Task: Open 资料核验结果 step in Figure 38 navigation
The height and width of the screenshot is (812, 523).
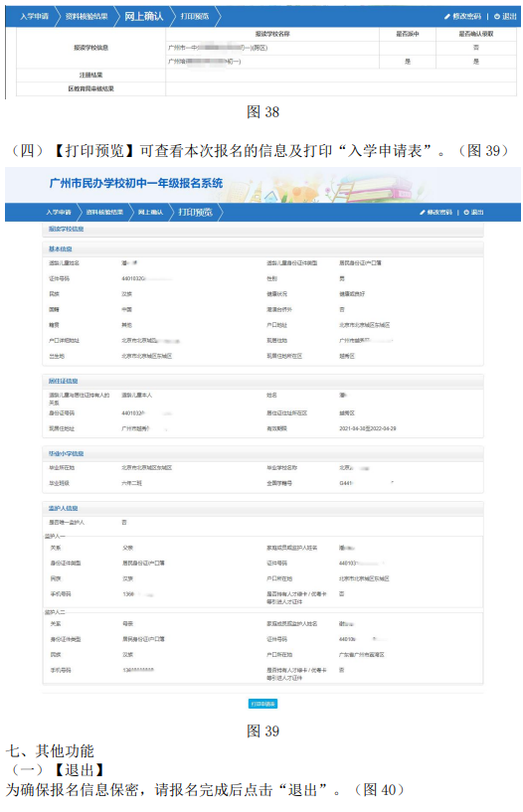Action: click(x=87, y=17)
